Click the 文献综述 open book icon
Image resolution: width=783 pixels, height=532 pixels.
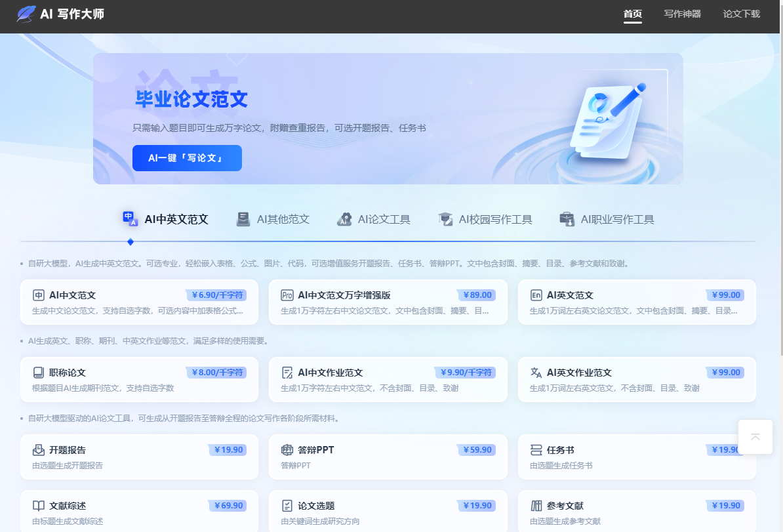coord(39,506)
